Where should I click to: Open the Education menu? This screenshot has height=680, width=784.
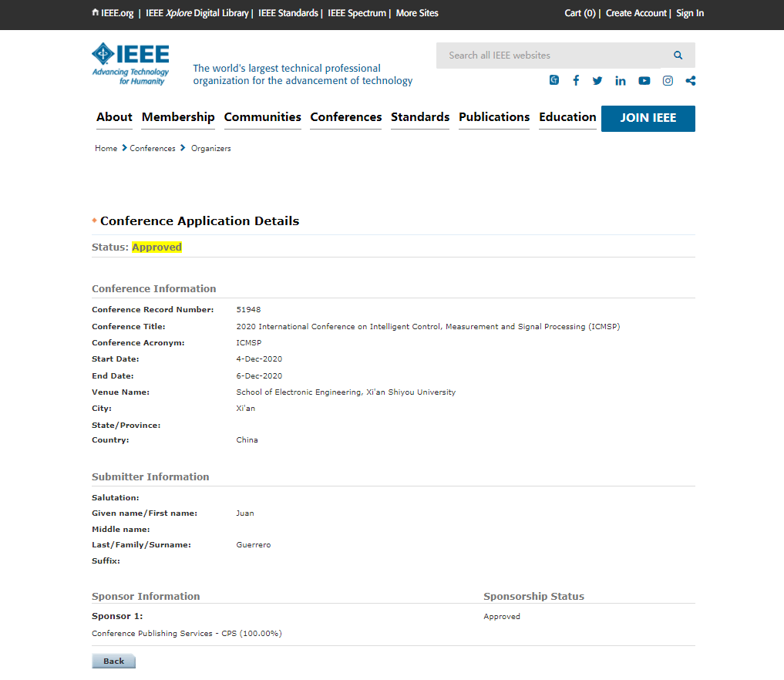pyautogui.click(x=567, y=117)
